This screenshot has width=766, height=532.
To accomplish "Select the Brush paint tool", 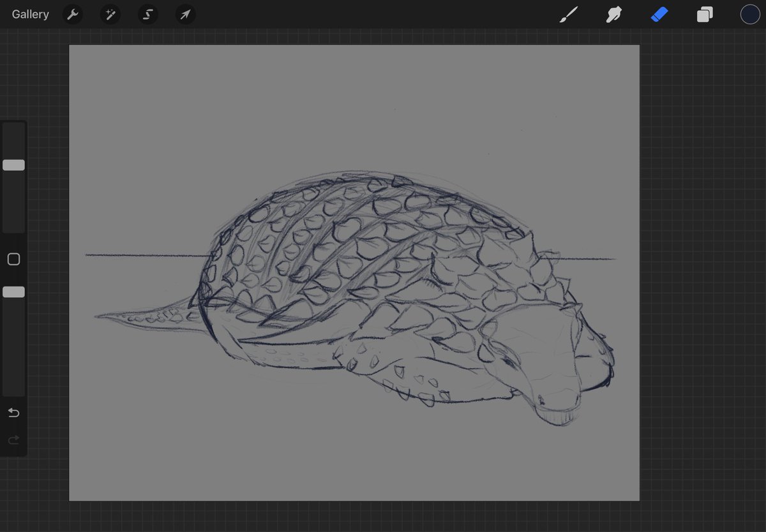I will 568,14.
